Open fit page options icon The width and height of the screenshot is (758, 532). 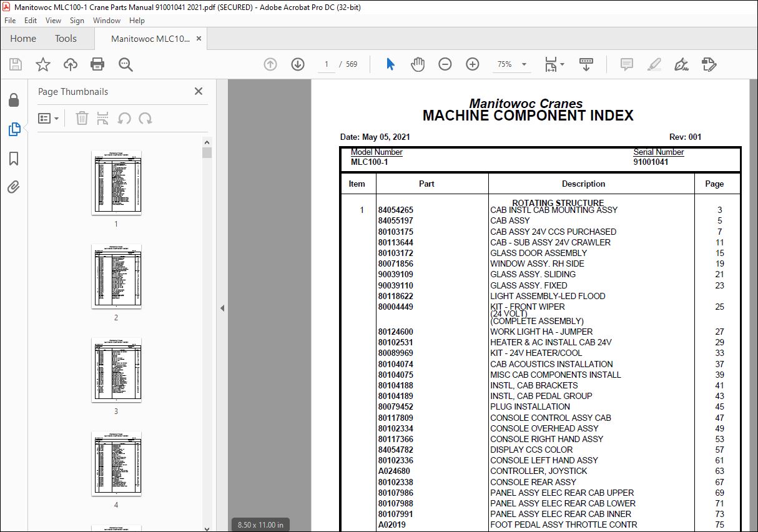[x=554, y=64]
